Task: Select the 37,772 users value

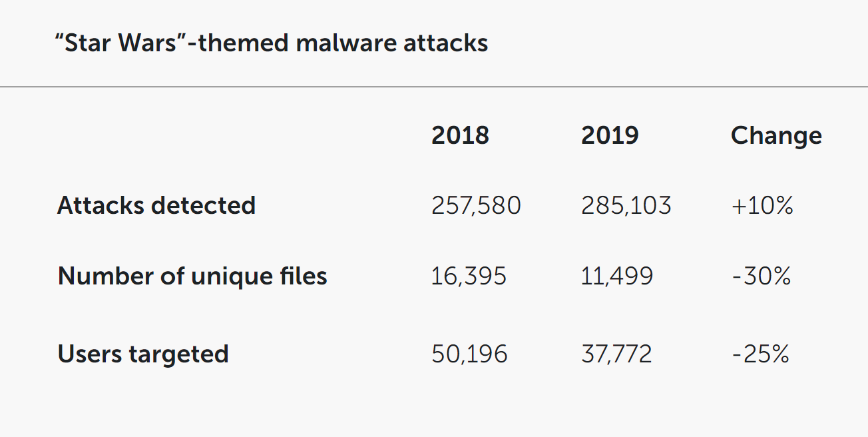Action: (x=616, y=354)
